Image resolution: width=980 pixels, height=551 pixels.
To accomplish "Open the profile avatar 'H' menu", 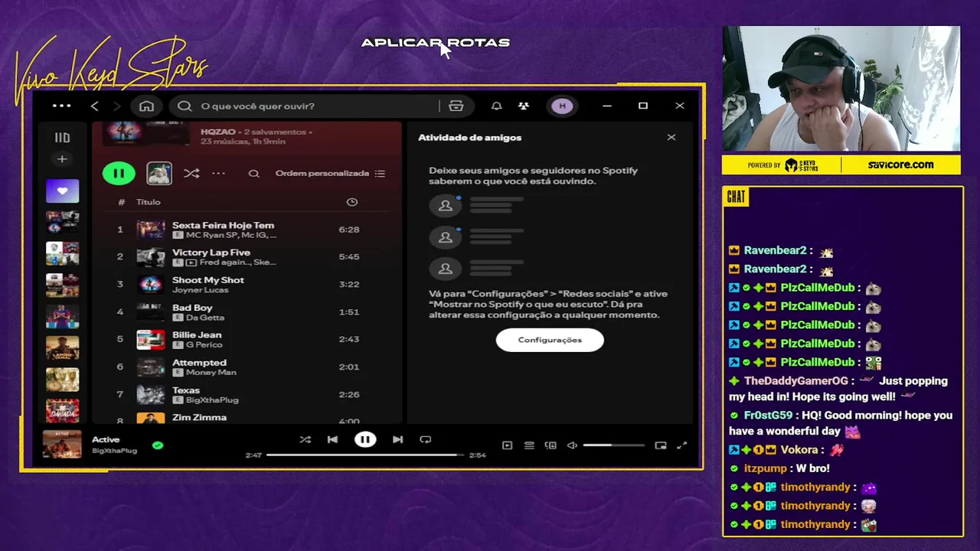I will click(x=562, y=106).
